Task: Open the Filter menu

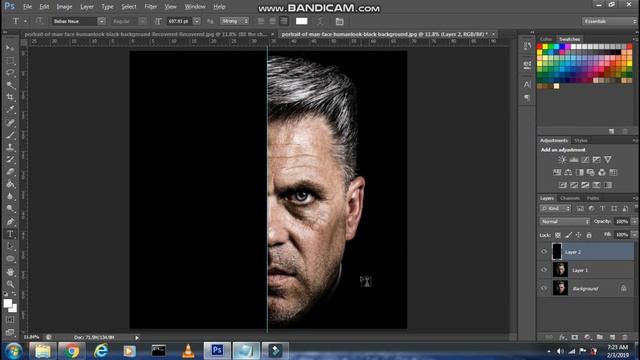Action: tap(151, 7)
